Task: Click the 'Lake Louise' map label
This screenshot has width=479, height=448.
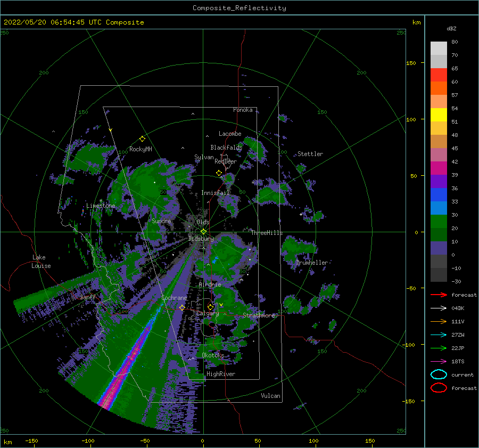Action: pyautogui.click(x=41, y=262)
